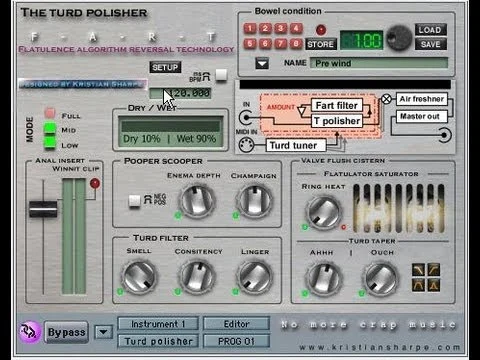This screenshot has height=360, width=480.
Task: Click the purple logo icon beside Bypass
Action: (x=30, y=332)
